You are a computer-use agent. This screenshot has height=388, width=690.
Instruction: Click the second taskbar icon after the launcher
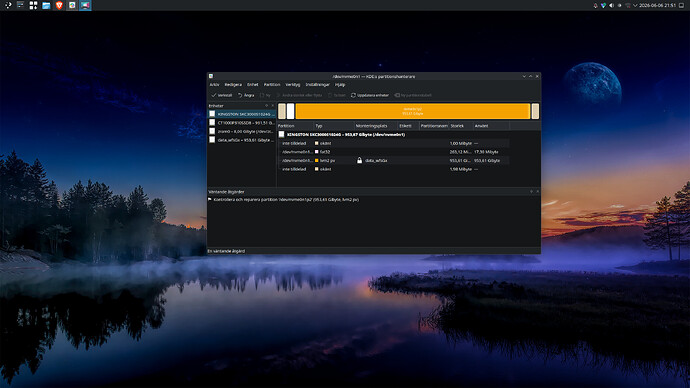20,5
